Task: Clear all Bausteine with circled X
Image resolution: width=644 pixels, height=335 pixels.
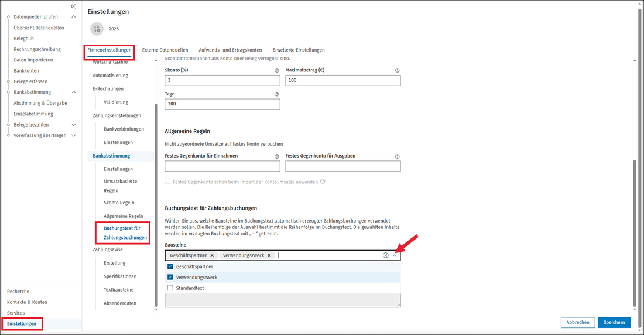Action: click(x=385, y=255)
